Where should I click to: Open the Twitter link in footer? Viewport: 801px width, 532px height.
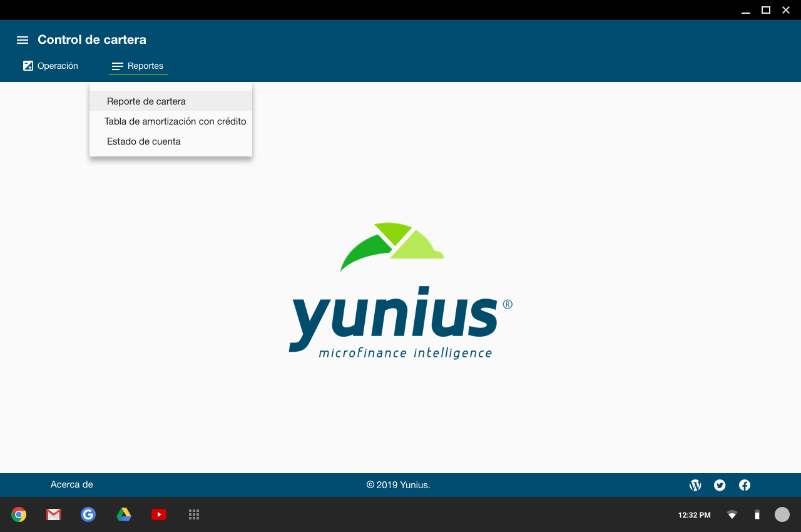click(x=720, y=485)
